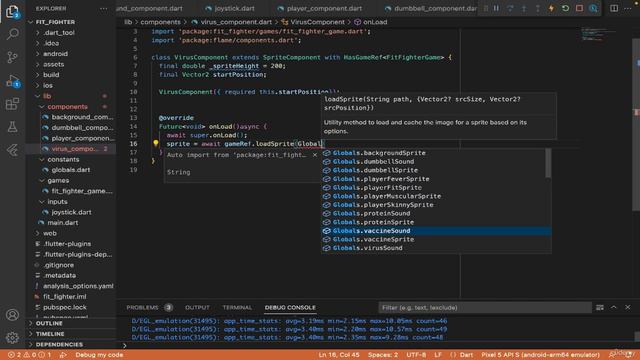Choose Globals.vaccineSound suggestion
Screen dimensions: 640x360
point(436,231)
